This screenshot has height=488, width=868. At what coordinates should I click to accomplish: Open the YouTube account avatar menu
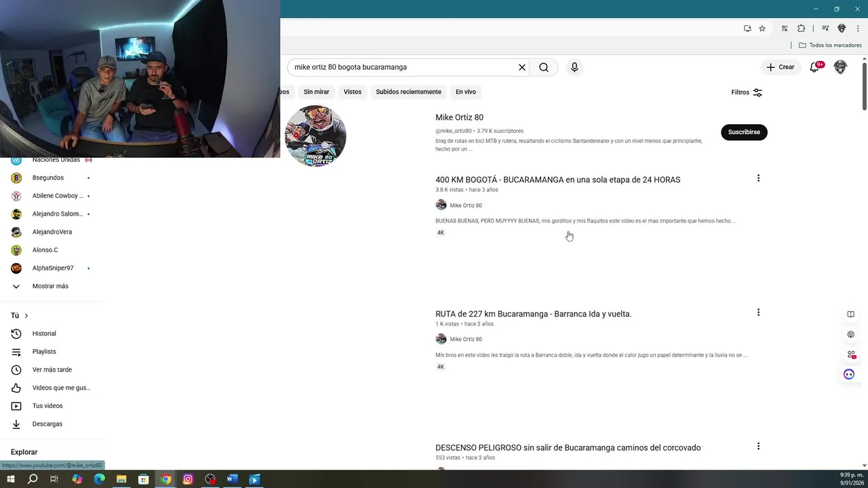tap(840, 67)
